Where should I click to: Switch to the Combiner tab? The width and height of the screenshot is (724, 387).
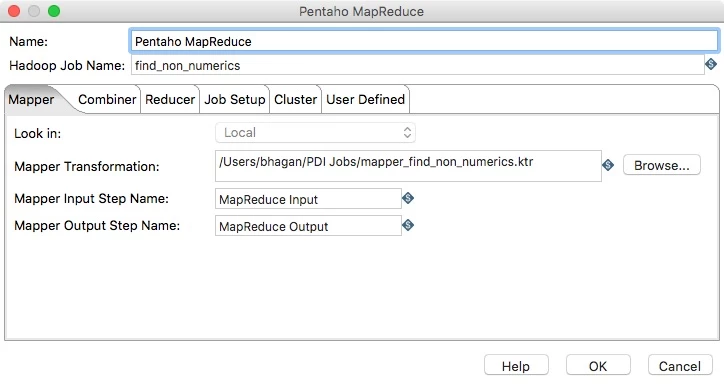coord(107,99)
